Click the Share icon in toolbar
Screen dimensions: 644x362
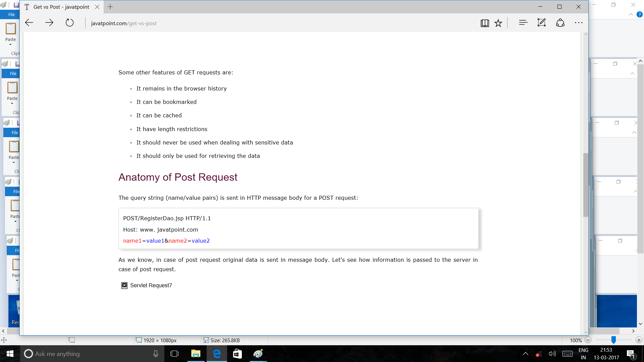click(x=560, y=23)
